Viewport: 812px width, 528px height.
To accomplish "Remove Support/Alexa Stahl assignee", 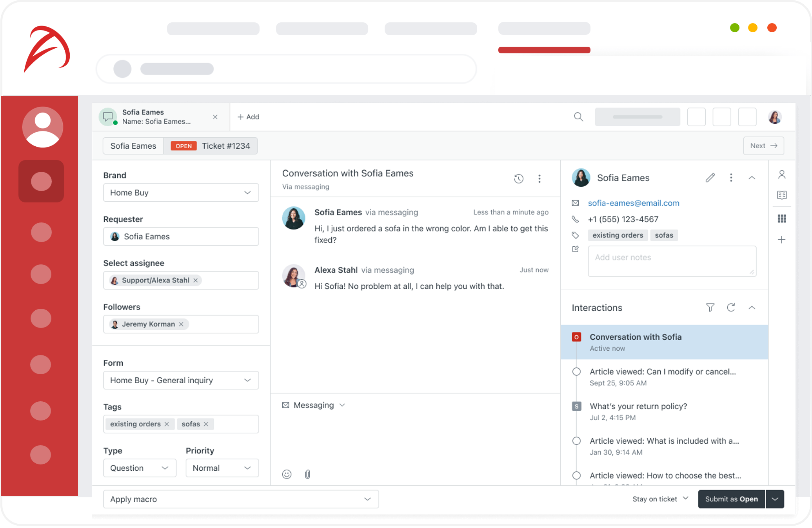I will 195,280.
